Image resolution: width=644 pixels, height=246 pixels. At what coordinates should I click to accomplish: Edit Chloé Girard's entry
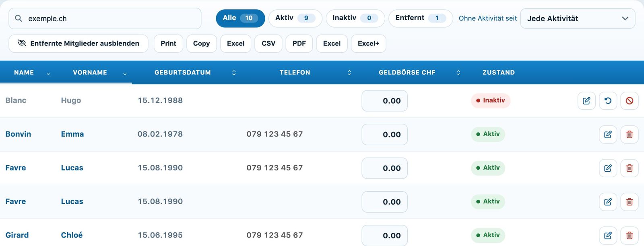[x=608, y=236]
